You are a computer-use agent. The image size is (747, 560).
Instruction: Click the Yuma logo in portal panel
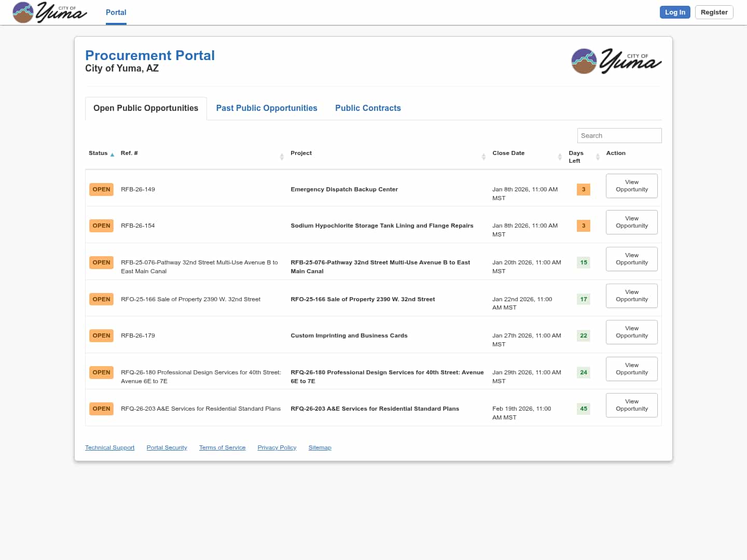coord(616,61)
